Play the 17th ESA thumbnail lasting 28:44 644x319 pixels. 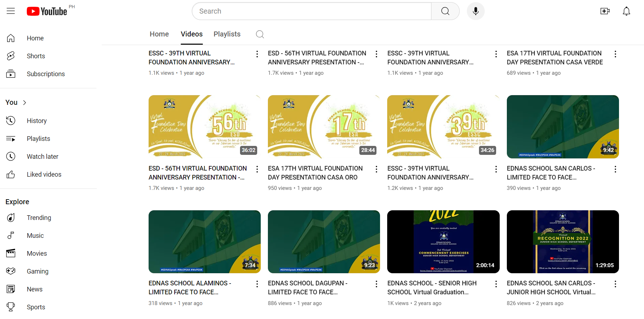(324, 127)
